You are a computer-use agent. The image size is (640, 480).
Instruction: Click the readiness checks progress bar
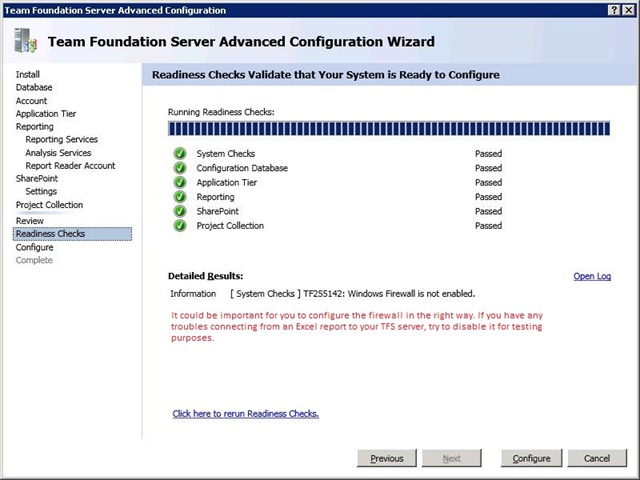point(389,129)
